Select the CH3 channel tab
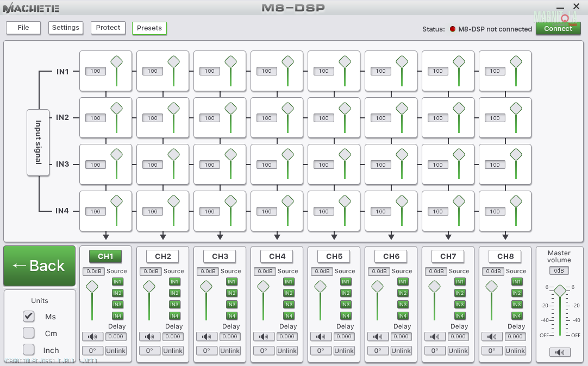The image size is (588, 366). (x=220, y=257)
